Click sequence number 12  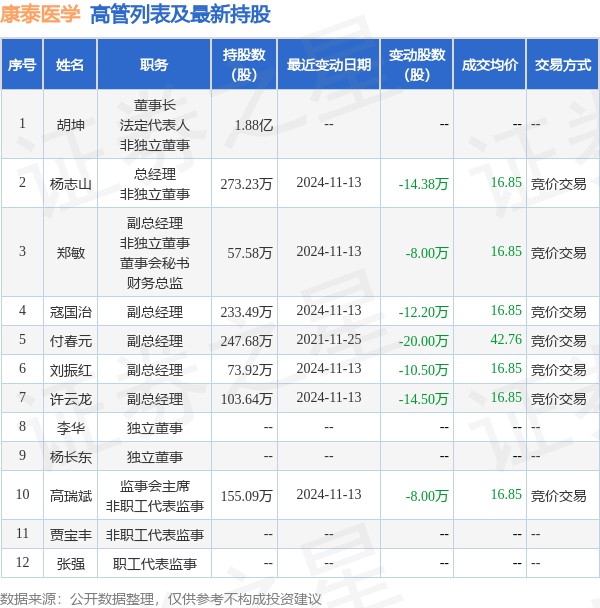coord(22,562)
